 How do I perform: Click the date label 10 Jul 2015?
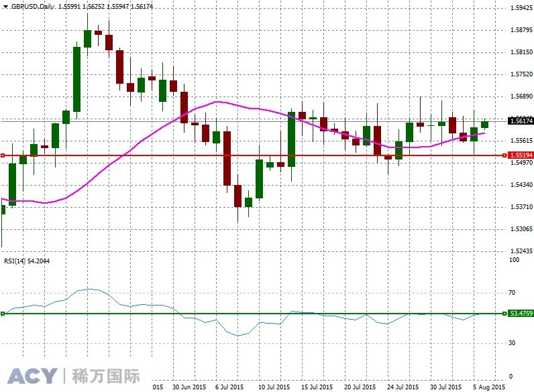tap(274, 387)
